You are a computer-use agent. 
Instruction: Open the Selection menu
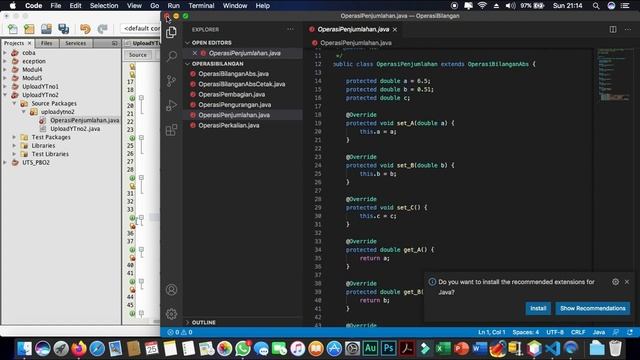tap(104, 6)
